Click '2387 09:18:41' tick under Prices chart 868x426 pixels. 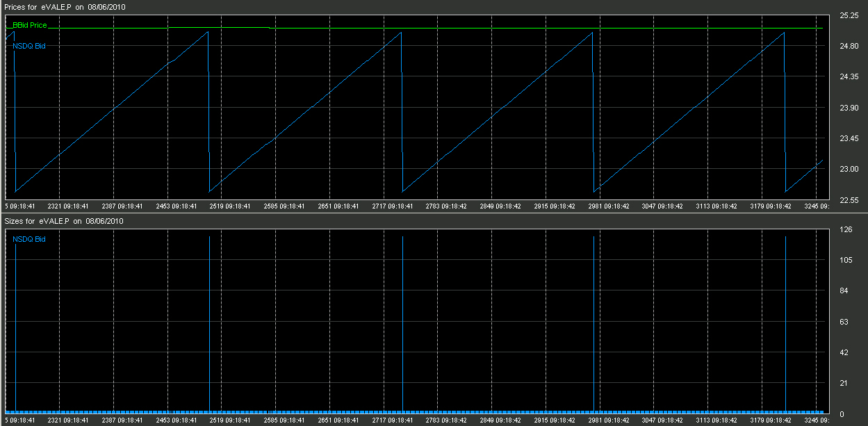click(x=123, y=206)
